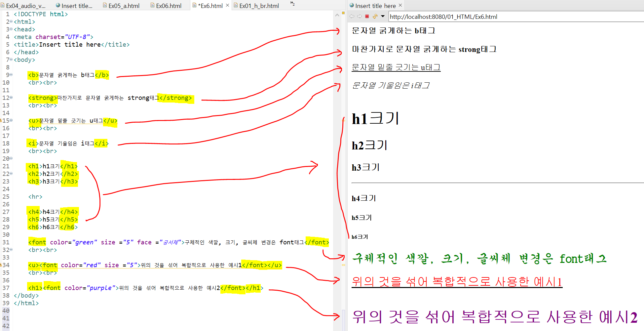
Task: Go forward in the internal browser
Action: (359, 16)
